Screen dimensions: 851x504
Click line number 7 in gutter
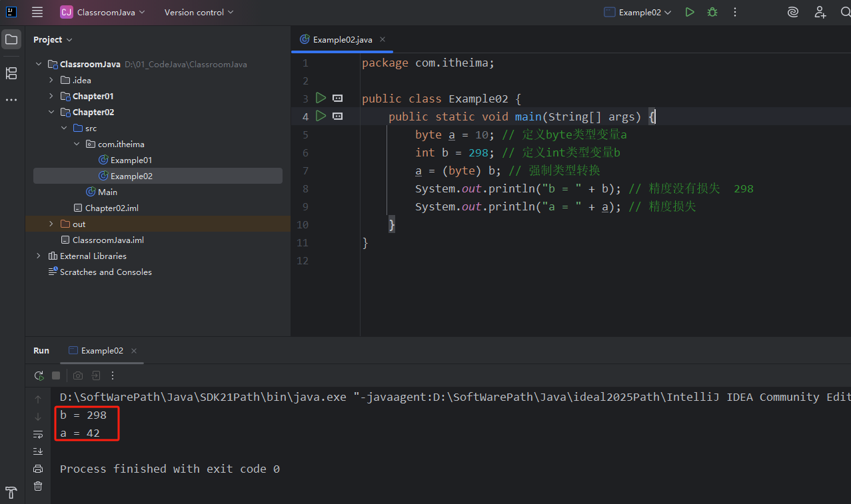[305, 170]
